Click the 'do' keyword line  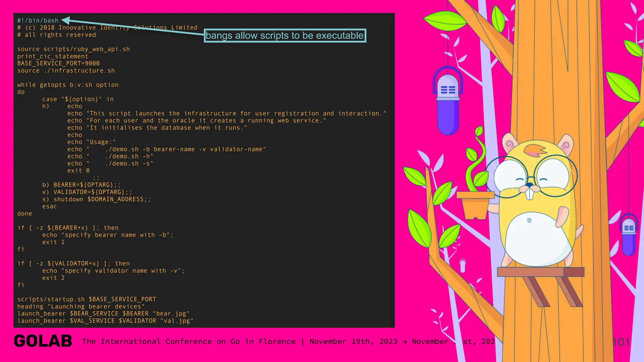pos(21,92)
